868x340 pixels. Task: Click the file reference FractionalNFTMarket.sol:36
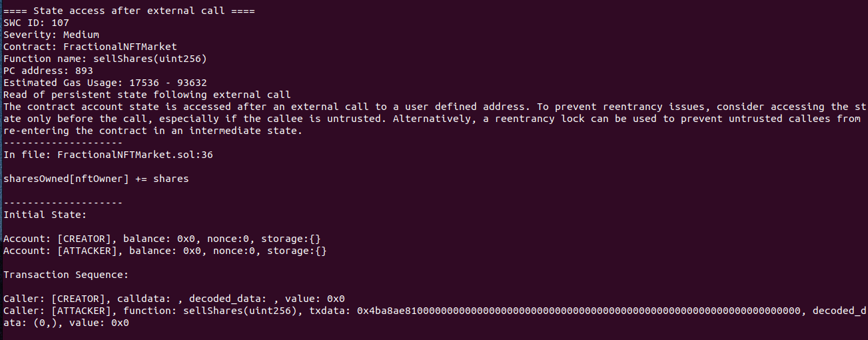(x=135, y=155)
